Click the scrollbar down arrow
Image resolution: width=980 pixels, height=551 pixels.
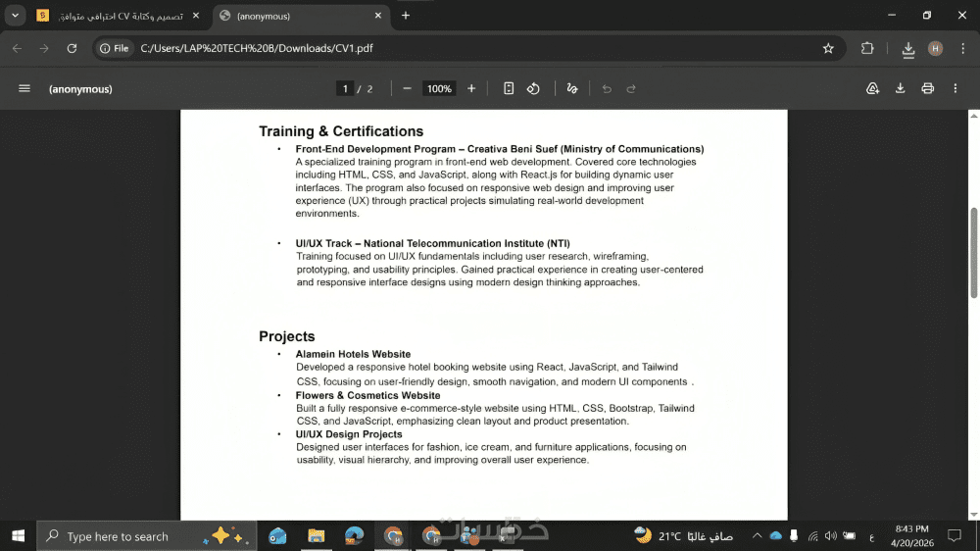point(974,514)
